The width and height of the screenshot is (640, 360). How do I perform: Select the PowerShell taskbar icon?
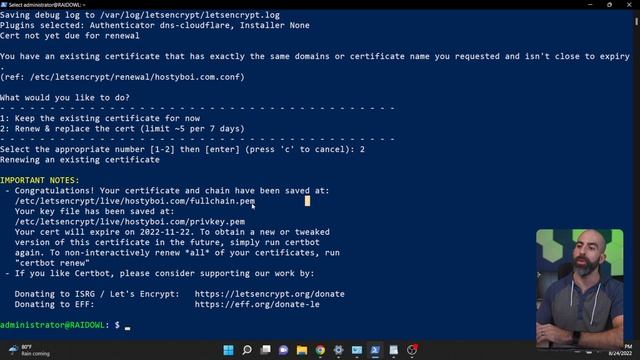tap(375, 350)
